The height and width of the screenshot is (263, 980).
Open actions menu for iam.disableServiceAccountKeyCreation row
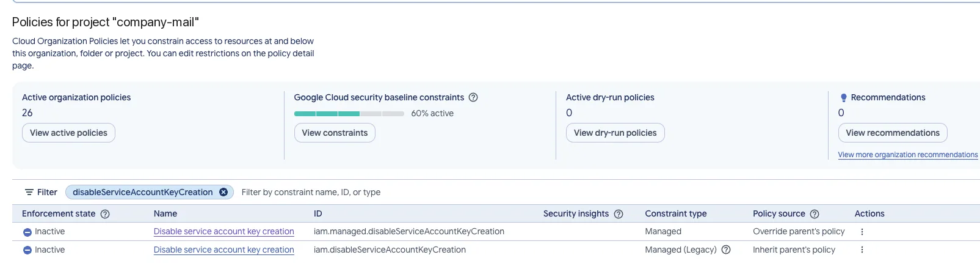(862, 250)
